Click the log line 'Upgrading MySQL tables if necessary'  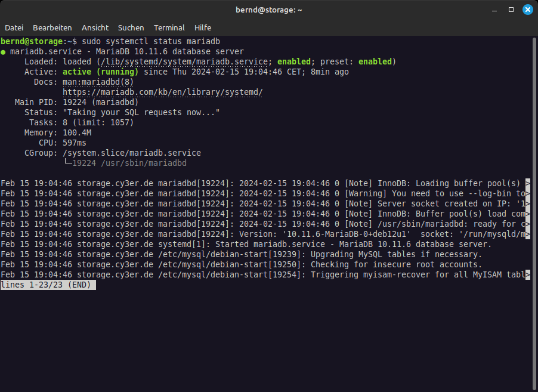(241, 254)
